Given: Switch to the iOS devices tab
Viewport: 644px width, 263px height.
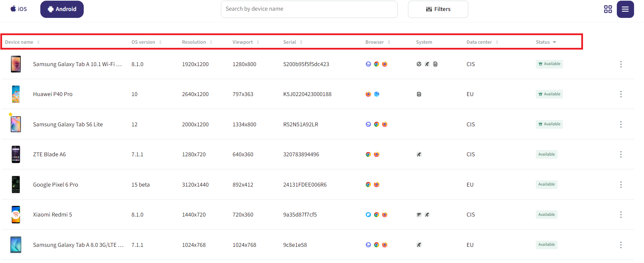Looking at the screenshot, I should click(19, 9).
